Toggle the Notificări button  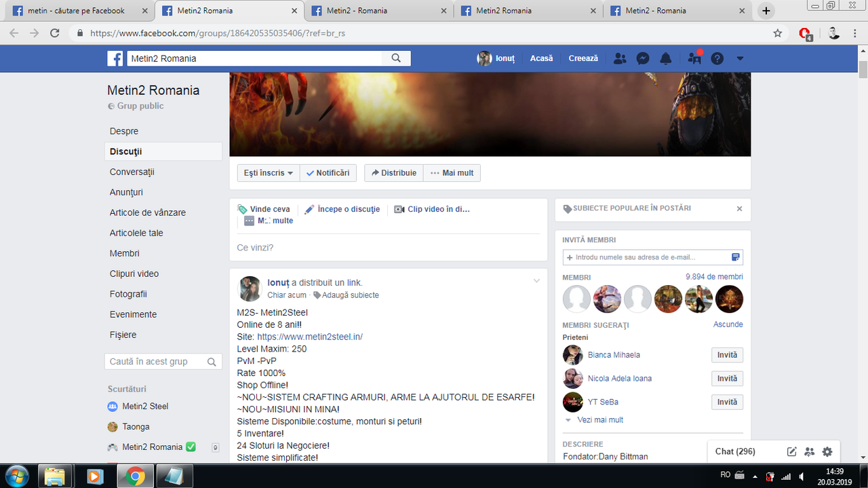pos(328,173)
